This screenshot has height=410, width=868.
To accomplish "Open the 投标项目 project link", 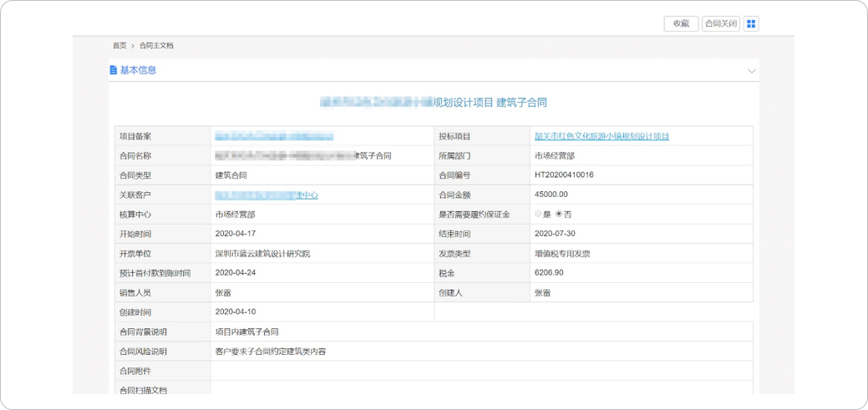I will click(602, 136).
